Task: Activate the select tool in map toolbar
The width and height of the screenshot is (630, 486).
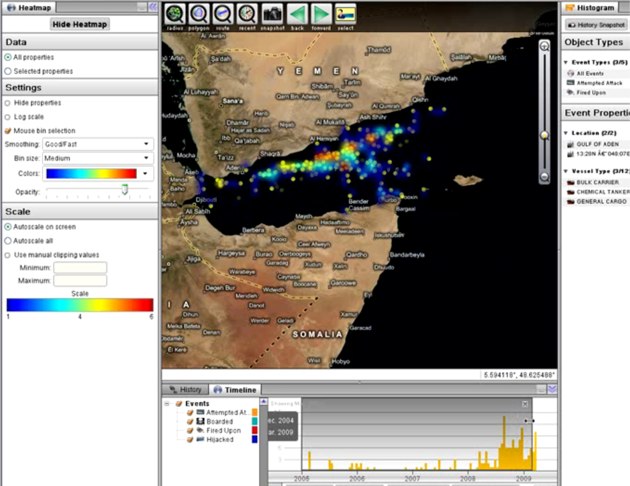Action: point(346,14)
